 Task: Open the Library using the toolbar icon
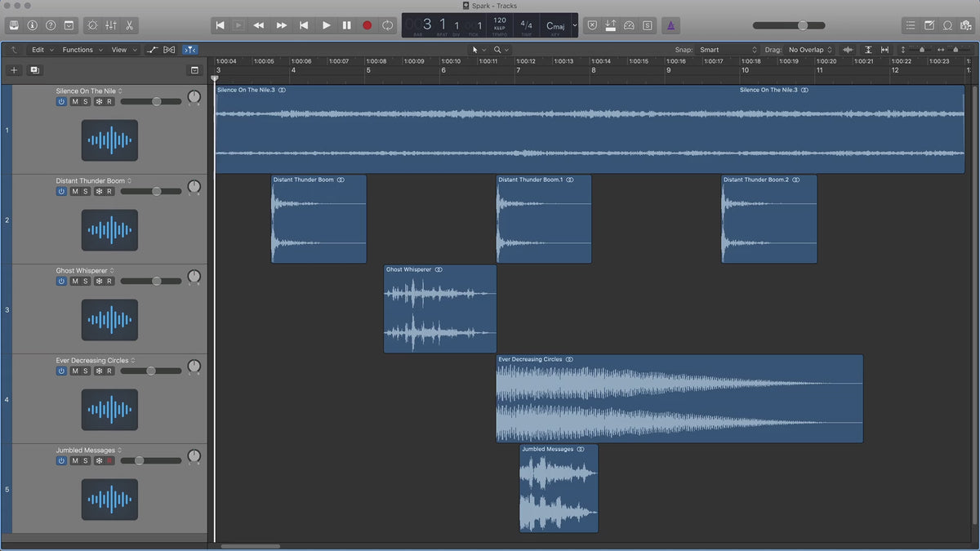click(12, 25)
